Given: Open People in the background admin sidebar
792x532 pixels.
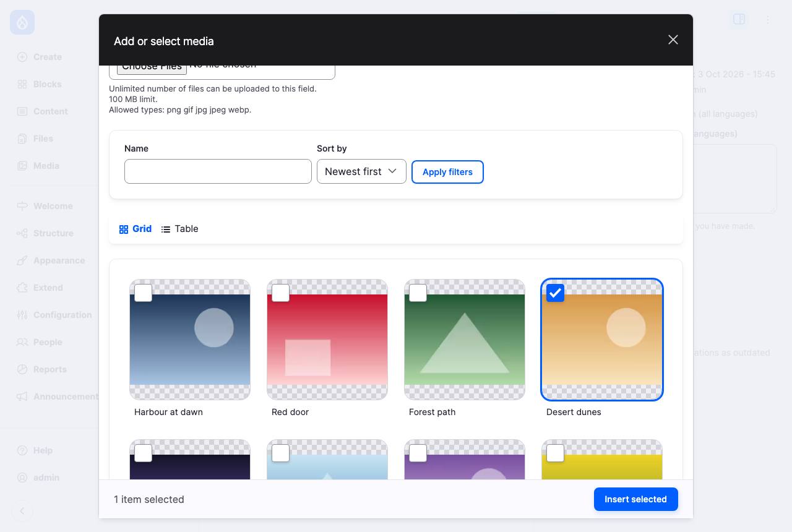Looking at the screenshot, I should point(40,342).
